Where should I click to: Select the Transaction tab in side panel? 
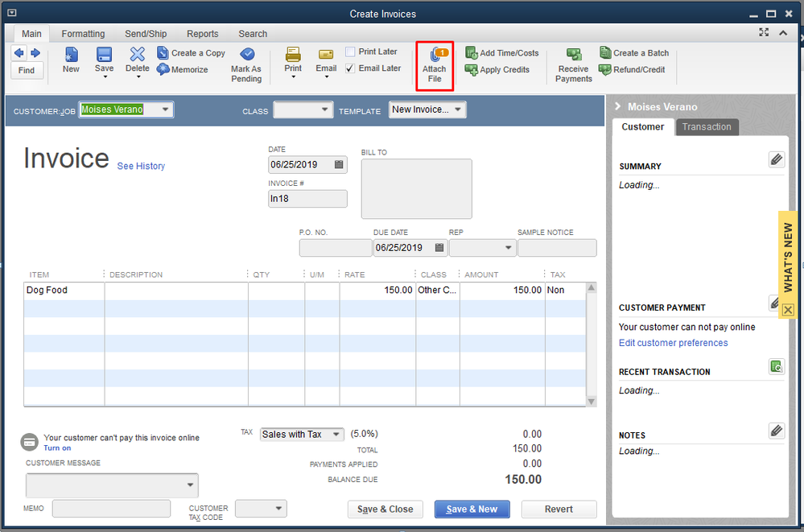tap(707, 127)
